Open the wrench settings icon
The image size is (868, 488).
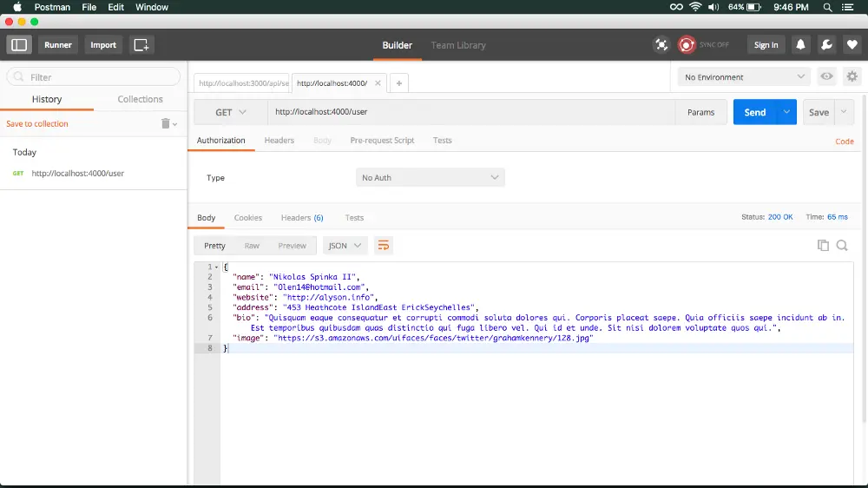826,45
